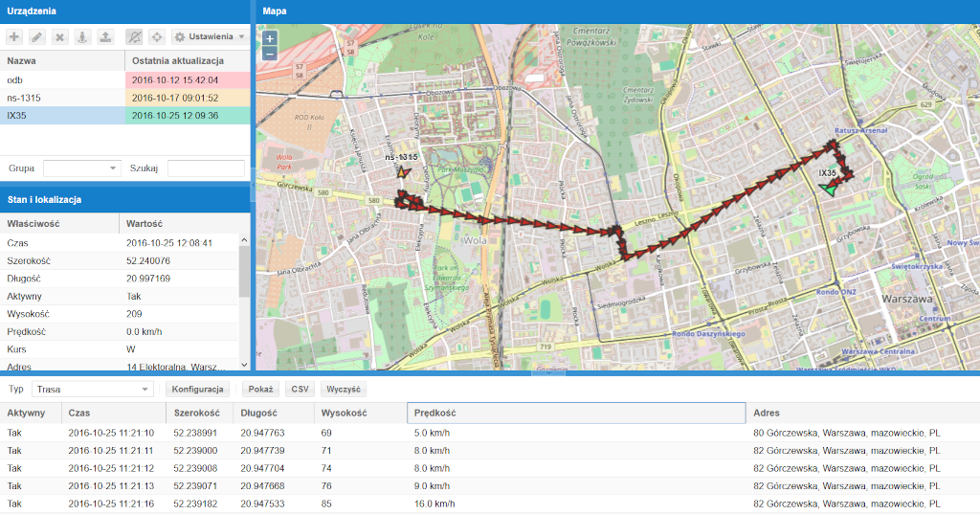The height and width of the screenshot is (515, 980).
Task: Toggle the muted bell notifications button
Action: [134, 36]
